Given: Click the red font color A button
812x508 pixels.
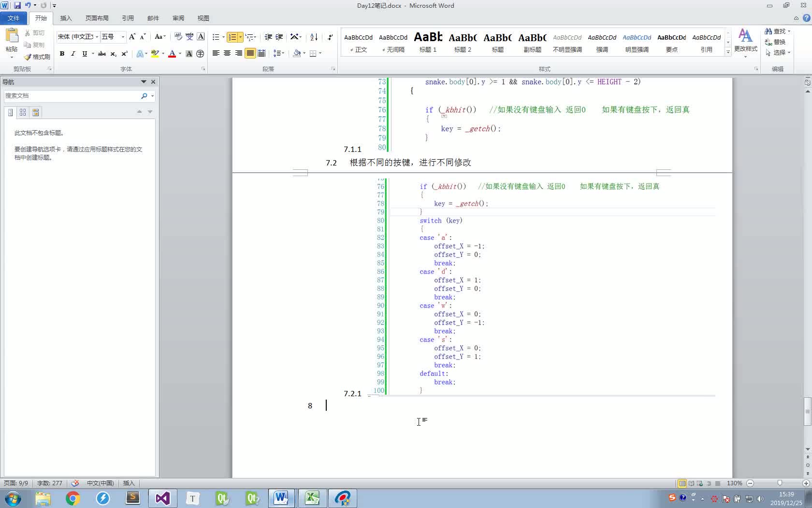Looking at the screenshot, I should 172,54.
